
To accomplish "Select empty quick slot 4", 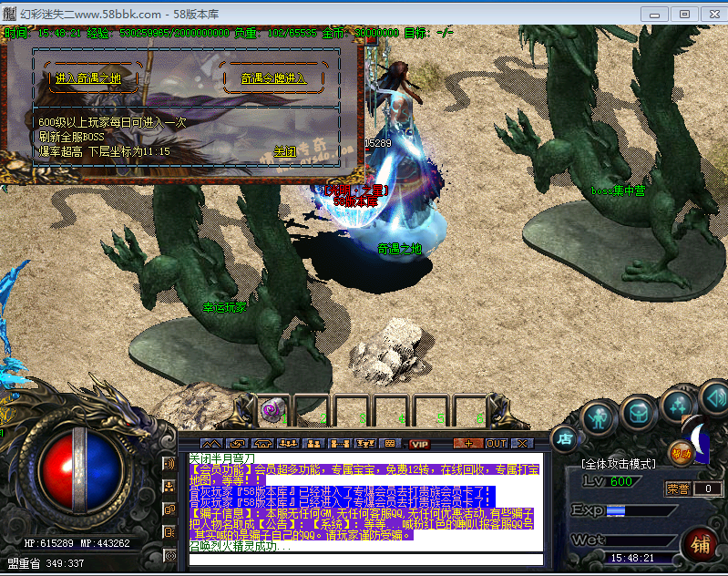I will point(392,410).
